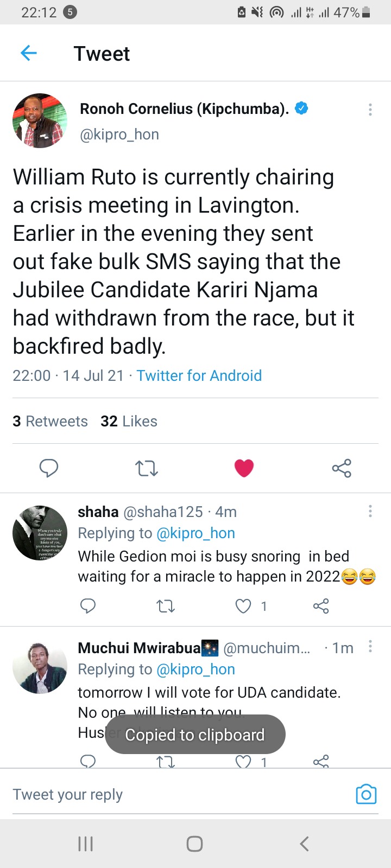This screenshot has height=868, width=391.
Task: Open camera to attach photo to reply
Action: pos(366,794)
